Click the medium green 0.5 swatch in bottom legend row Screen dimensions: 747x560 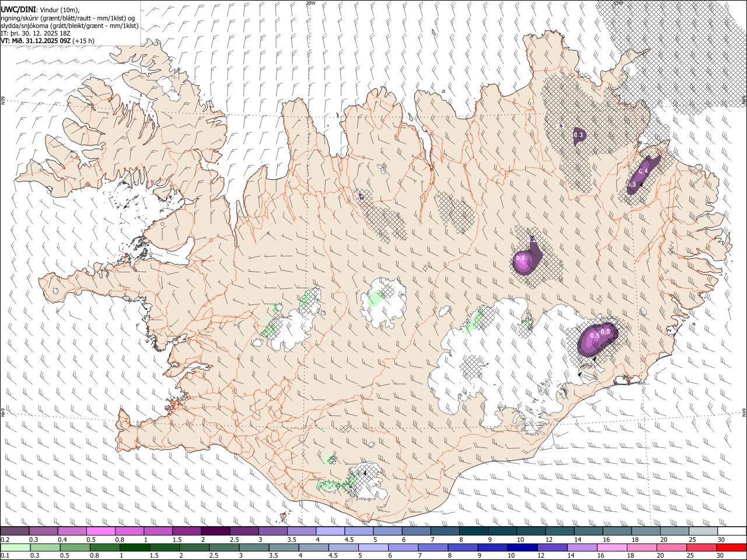[75, 547]
